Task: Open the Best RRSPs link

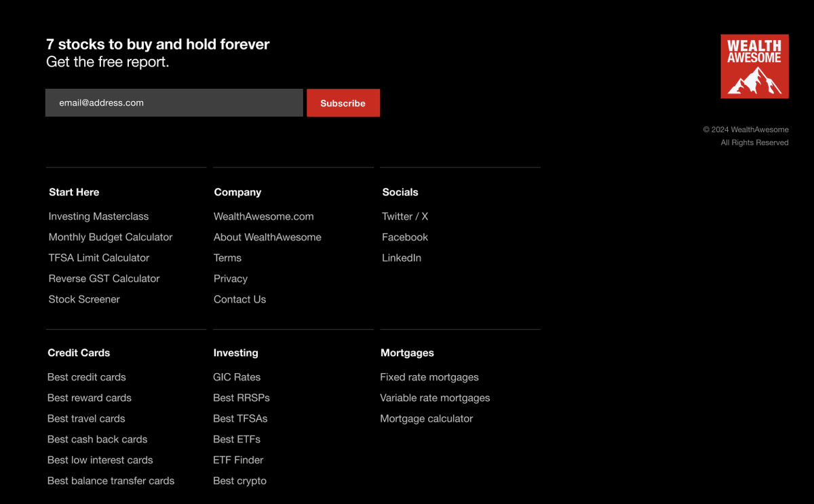Action: coord(241,398)
